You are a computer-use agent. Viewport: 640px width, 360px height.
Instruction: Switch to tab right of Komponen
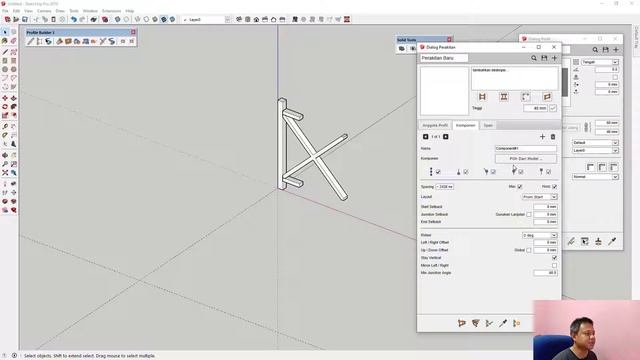488,125
